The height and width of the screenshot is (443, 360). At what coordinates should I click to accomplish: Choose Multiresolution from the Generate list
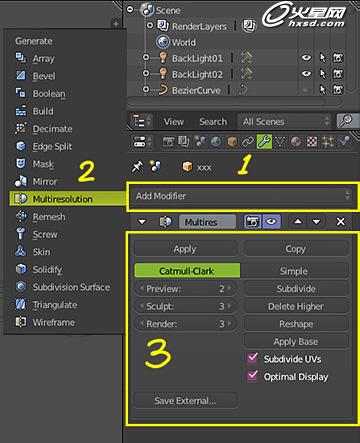click(68, 199)
